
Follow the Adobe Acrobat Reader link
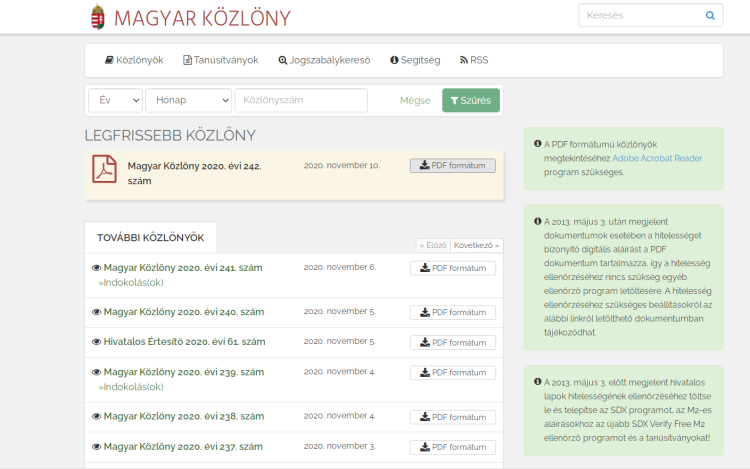click(657, 158)
